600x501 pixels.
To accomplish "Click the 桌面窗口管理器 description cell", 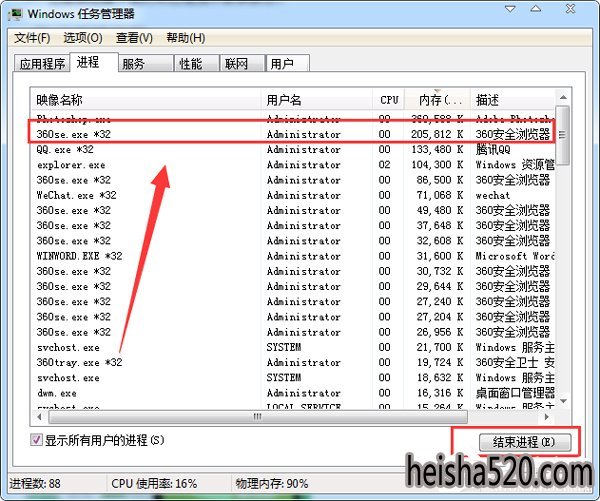I will tap(515, 393).
